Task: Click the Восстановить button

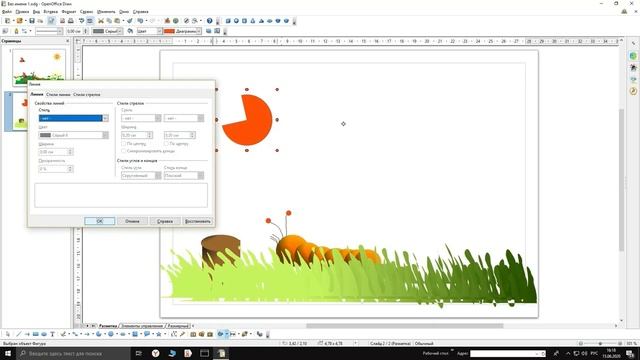Action: point(198,221)
